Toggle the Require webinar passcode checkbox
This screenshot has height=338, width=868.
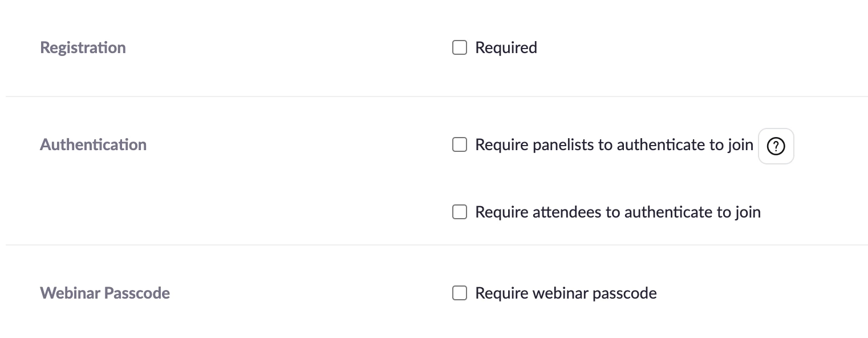(459, 293)
